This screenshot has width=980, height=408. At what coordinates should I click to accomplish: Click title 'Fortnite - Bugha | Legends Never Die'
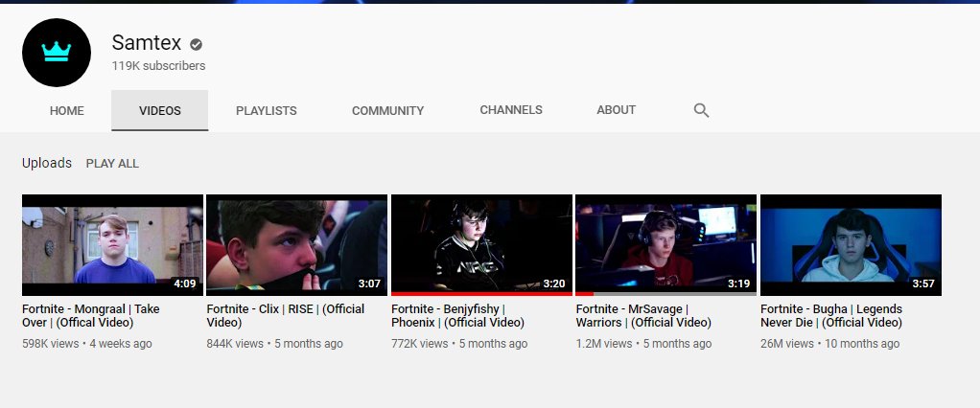click(832, 316)
